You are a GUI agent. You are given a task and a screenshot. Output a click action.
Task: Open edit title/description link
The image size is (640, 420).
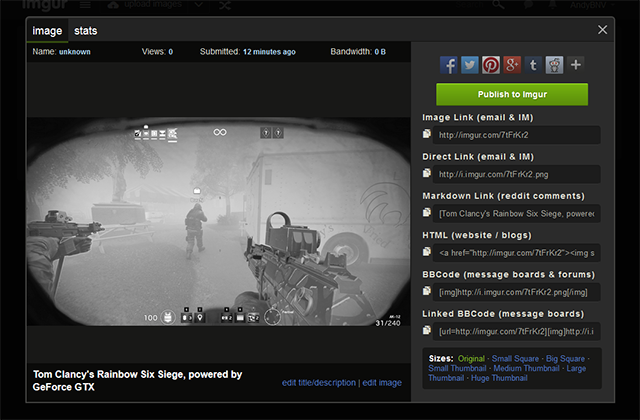pyautogui.click(x=319, y=383)
